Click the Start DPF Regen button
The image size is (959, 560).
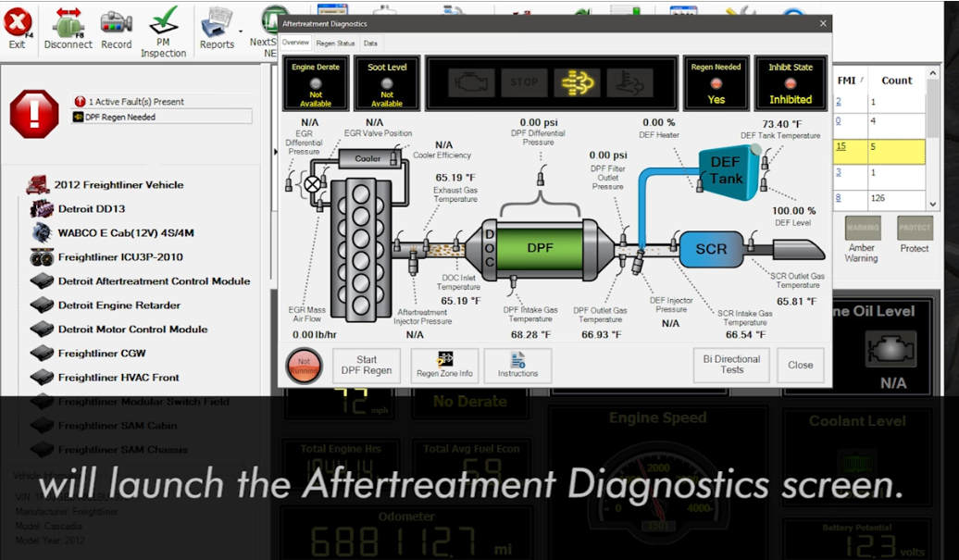[x=367, y=366]
